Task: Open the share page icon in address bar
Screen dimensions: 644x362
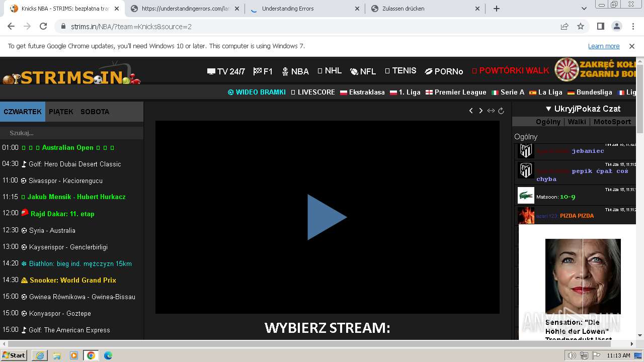Action: tap(565, 27)
